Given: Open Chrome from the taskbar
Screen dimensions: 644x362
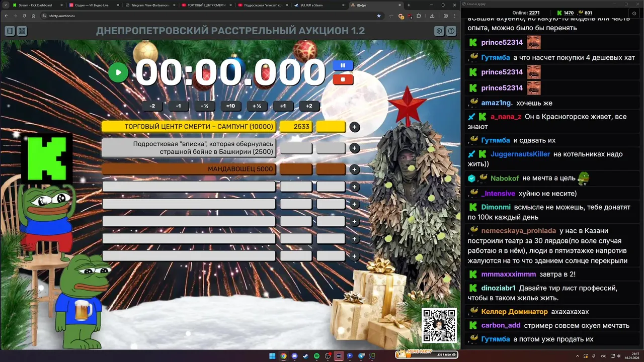Looking at the screenshot, I should [x=283, y=356].
